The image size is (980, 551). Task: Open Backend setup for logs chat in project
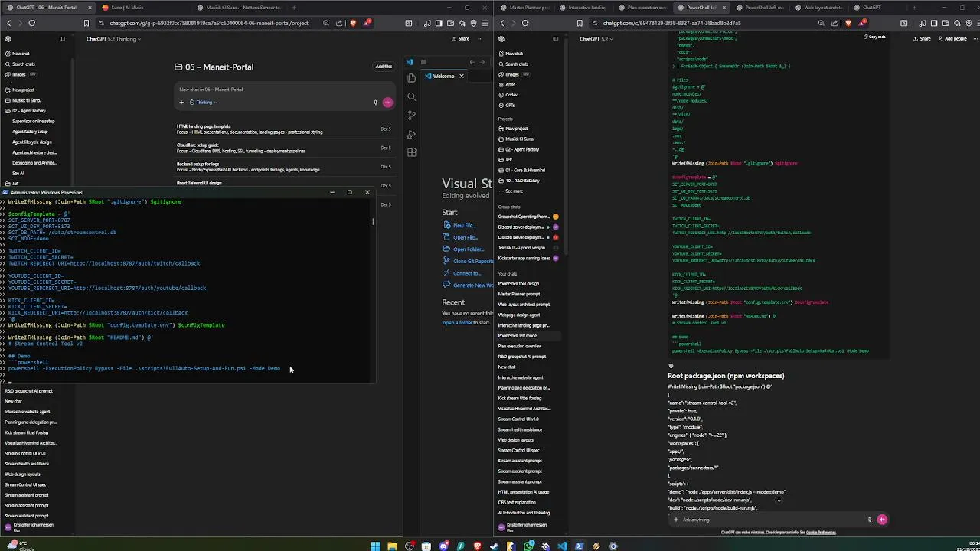click(283, 167)
